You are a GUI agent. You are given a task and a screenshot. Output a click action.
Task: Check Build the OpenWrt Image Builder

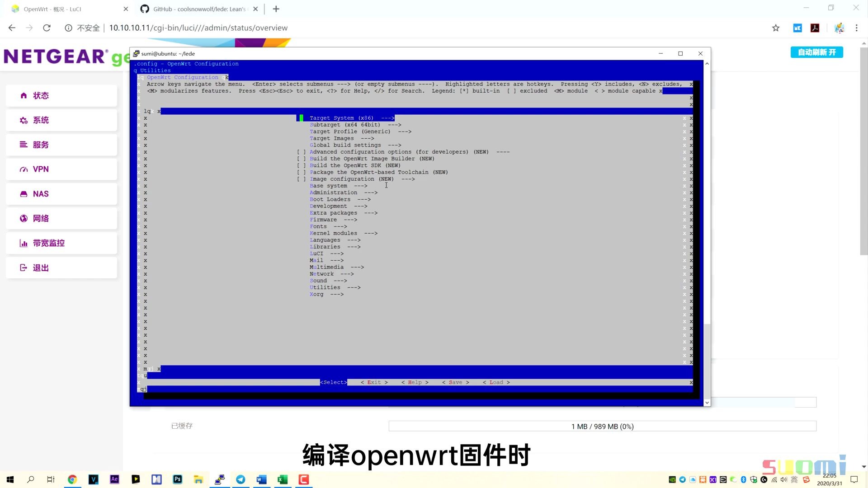pyautogui.click(x=302, y=159)
